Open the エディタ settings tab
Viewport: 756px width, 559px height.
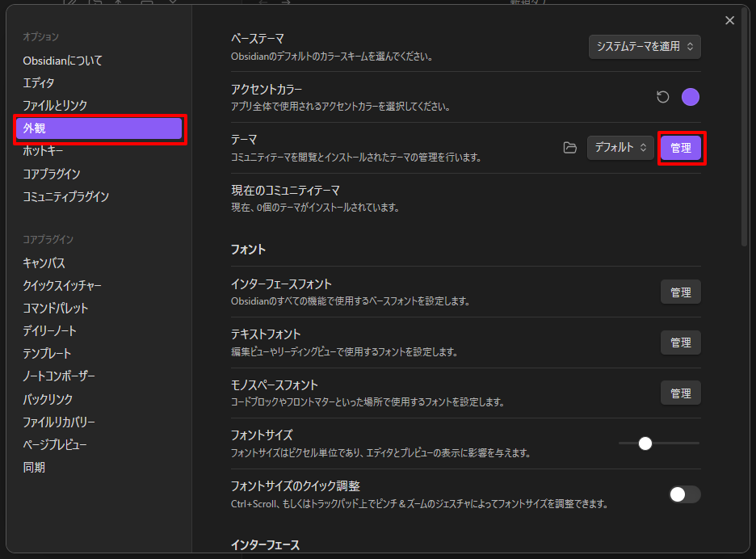pos(39,82)
